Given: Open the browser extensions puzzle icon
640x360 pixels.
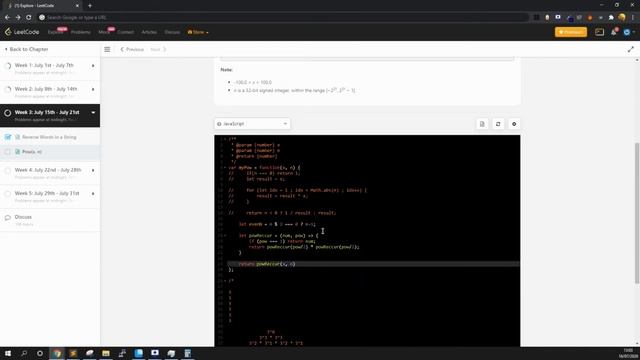Looking at the screenshot, I should coord(611,18).
